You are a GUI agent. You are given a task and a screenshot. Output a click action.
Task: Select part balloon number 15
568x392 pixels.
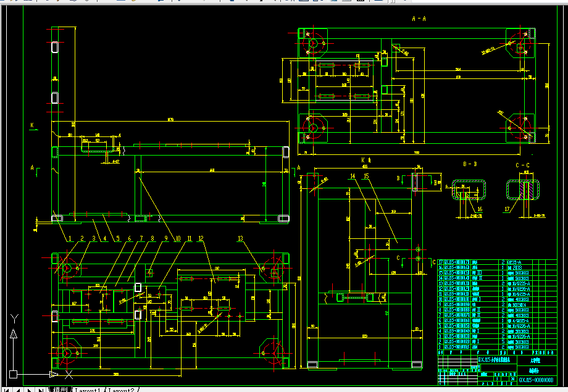pos(366,176)
